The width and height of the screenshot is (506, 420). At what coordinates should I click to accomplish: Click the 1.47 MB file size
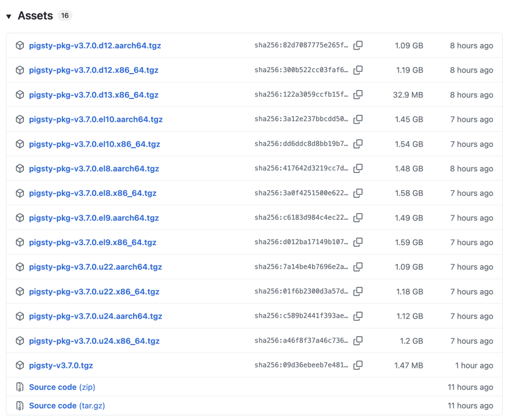pyautogui.click(x=409, y=366)
